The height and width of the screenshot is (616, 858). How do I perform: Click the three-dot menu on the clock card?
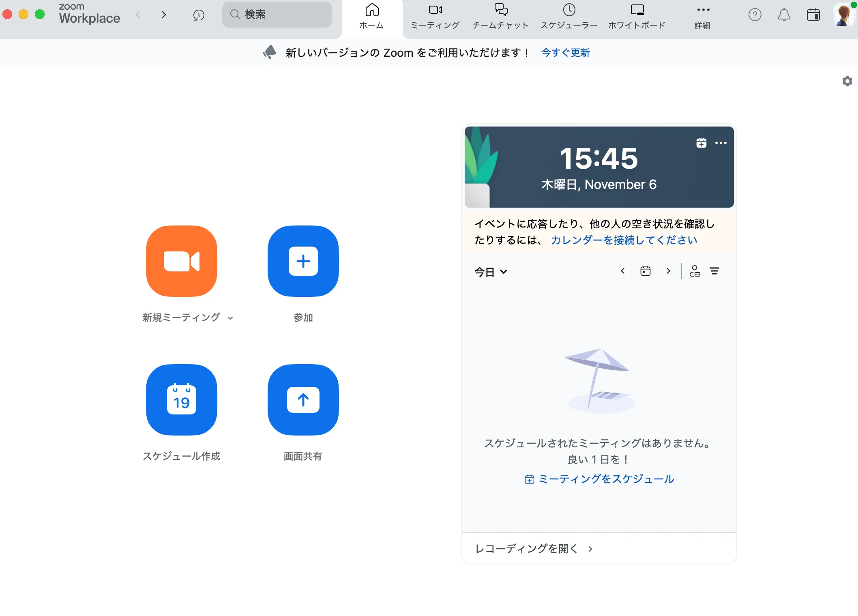[721, 143]
